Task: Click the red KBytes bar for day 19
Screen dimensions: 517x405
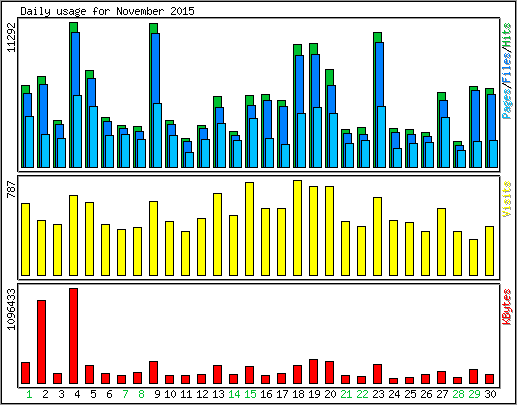Action: coord(313,372)
